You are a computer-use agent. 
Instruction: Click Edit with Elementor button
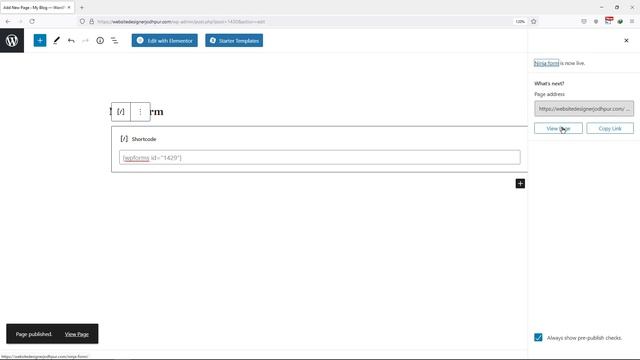(x=164, y=40)
